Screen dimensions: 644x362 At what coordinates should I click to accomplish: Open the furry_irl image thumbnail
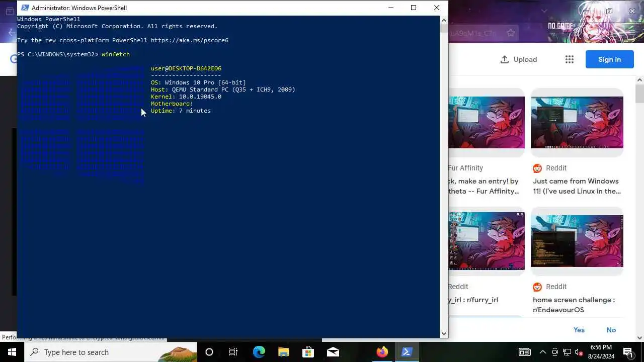[487, 241]
